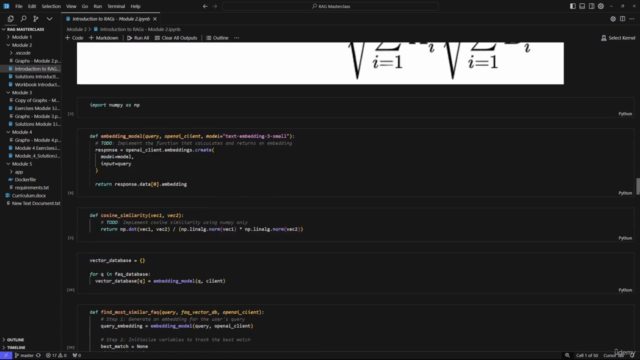Collapse the Module 2 folder

[22, 45]
